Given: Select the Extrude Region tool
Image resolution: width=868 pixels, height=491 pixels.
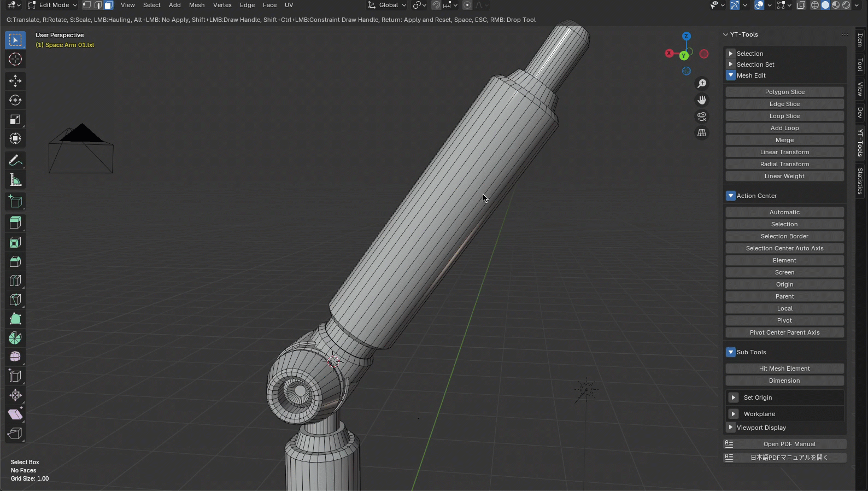Looking at the screenshot, I should [15, 223].
